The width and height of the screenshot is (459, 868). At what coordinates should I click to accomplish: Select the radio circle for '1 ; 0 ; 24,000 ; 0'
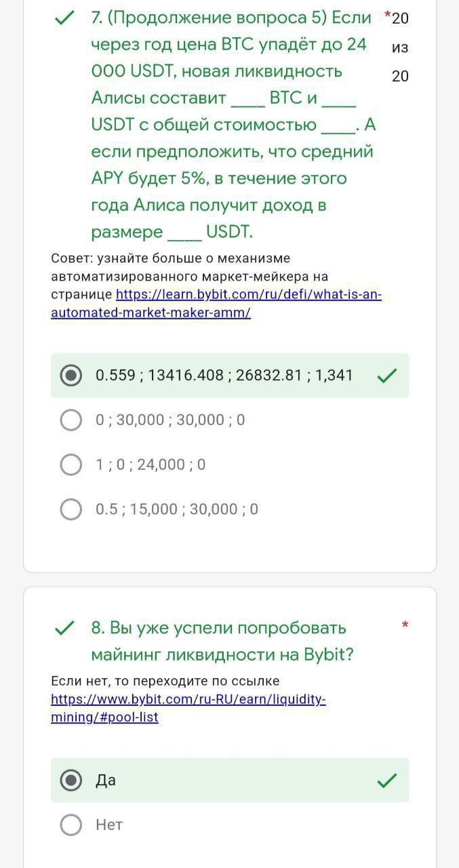(71, 465)
